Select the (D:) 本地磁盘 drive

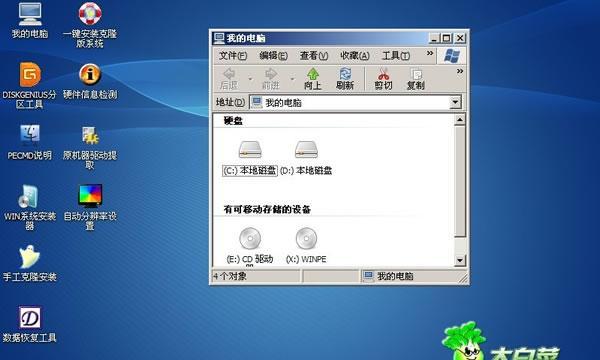pos(306,158)
